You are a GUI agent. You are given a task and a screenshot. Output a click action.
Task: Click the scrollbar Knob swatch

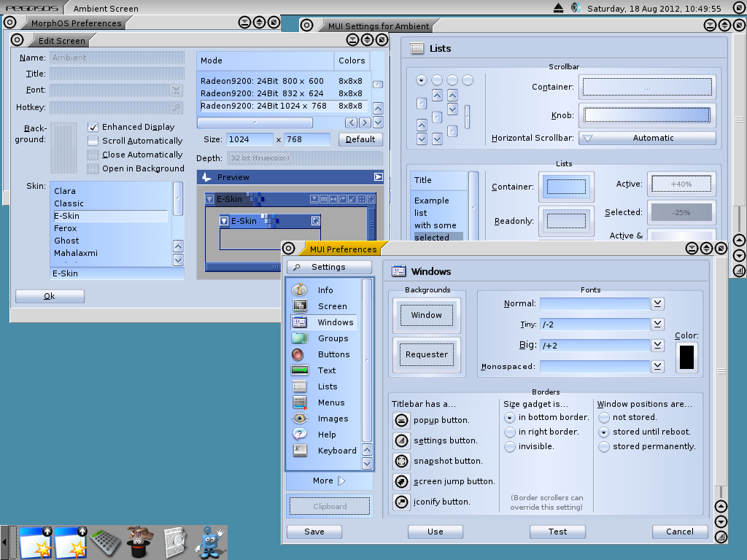click(x=647, y=115)
